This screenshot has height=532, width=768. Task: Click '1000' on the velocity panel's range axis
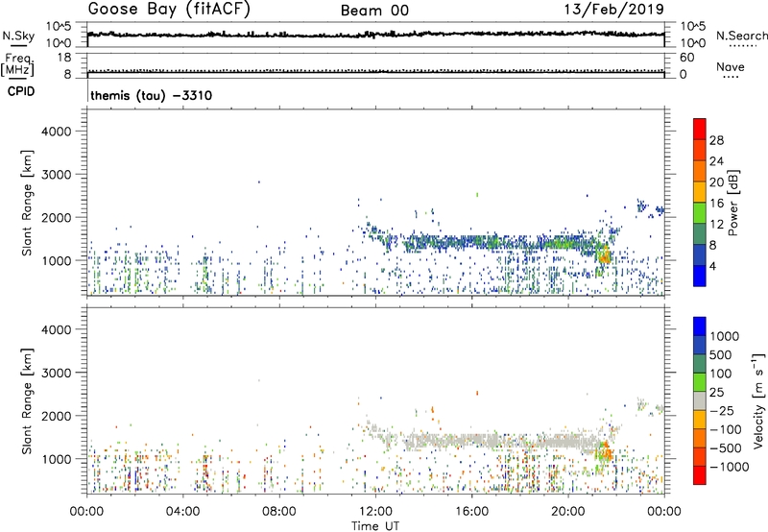click(x=56, y=459)
